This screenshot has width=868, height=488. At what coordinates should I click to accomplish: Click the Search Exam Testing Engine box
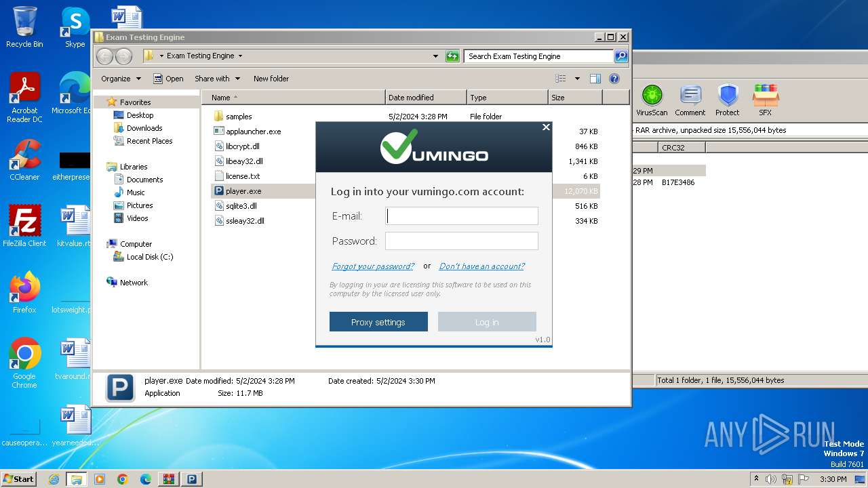tap(539, 56)
